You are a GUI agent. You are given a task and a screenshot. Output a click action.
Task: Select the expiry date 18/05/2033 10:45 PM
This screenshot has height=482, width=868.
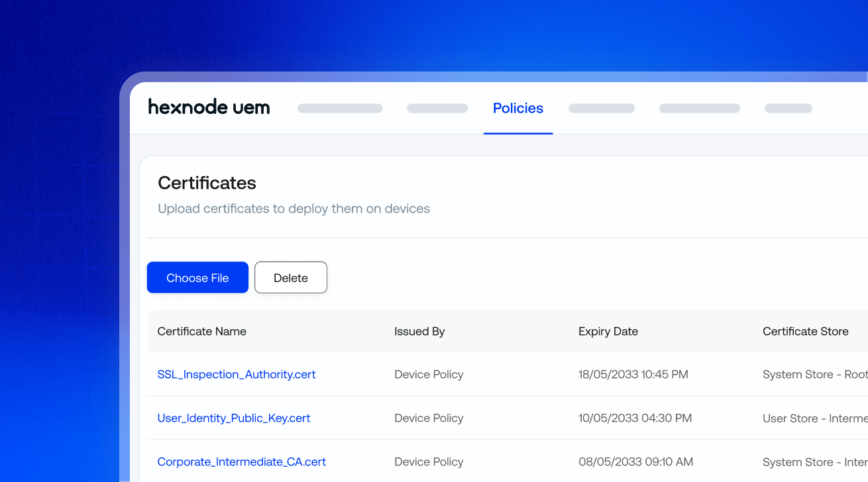click(x=633, y=375)
